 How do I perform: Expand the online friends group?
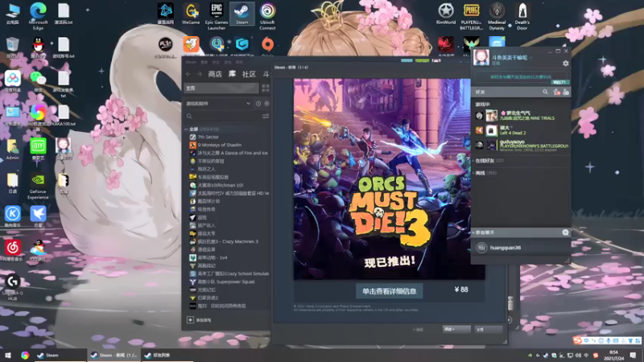489,160
